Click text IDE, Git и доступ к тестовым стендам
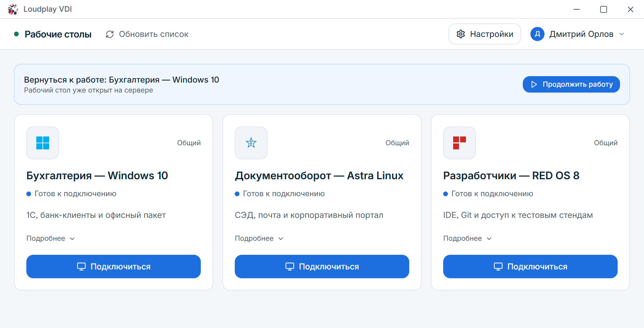 (x=518, y=215)
